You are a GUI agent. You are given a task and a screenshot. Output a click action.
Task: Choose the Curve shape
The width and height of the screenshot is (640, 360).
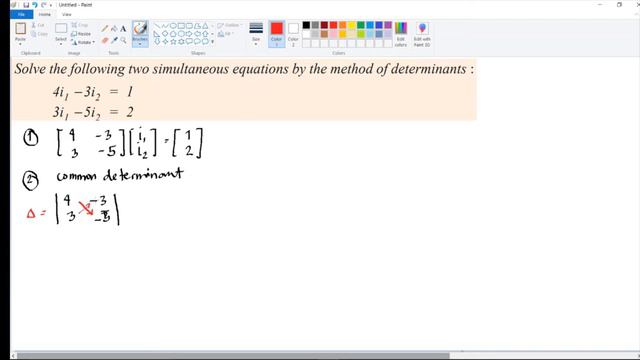pos(165,26)
